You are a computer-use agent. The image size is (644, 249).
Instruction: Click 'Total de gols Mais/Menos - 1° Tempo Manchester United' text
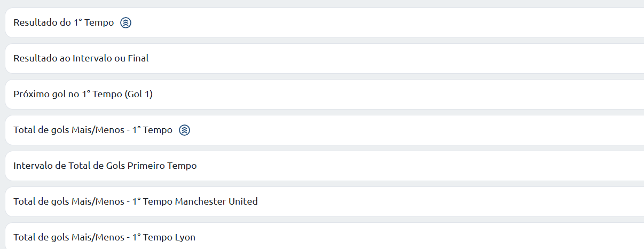click(136, 202)
